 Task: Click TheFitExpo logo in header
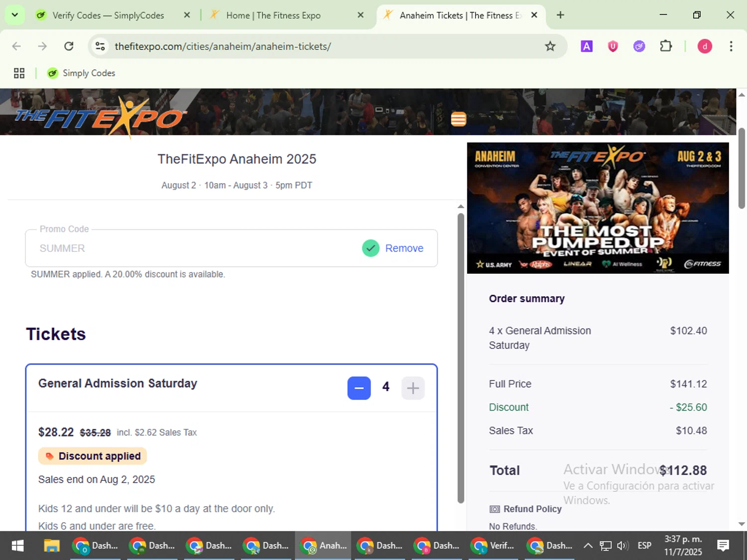coord(101,117)
